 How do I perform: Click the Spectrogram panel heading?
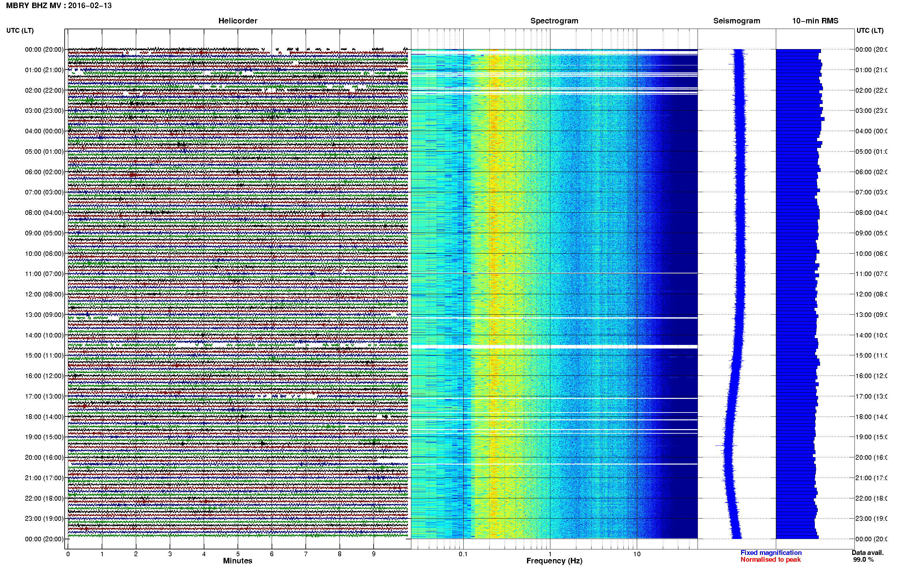point(554,21)
